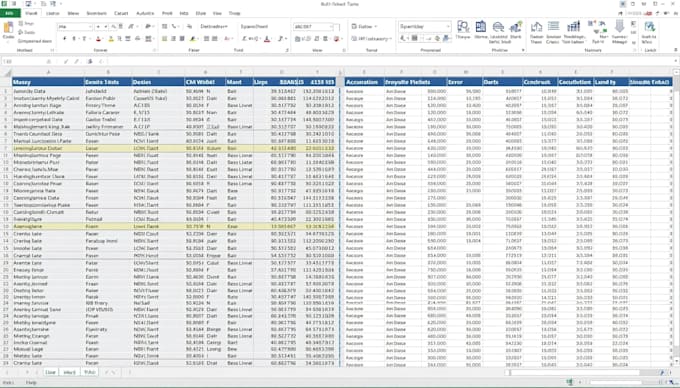Collapse the ribbon with the pin at far right
Image resolution: width=680 pixels, height=388 pixels.
[x=676, y=50]
